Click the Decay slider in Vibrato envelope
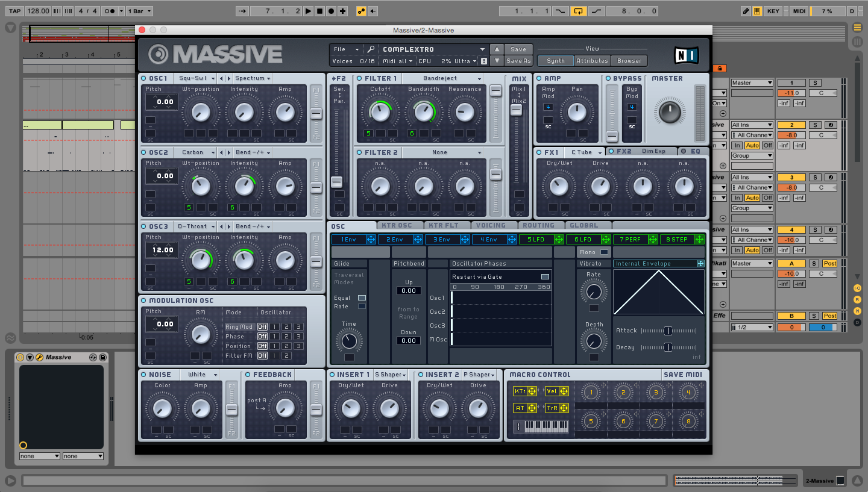 [x=667, y=347]
